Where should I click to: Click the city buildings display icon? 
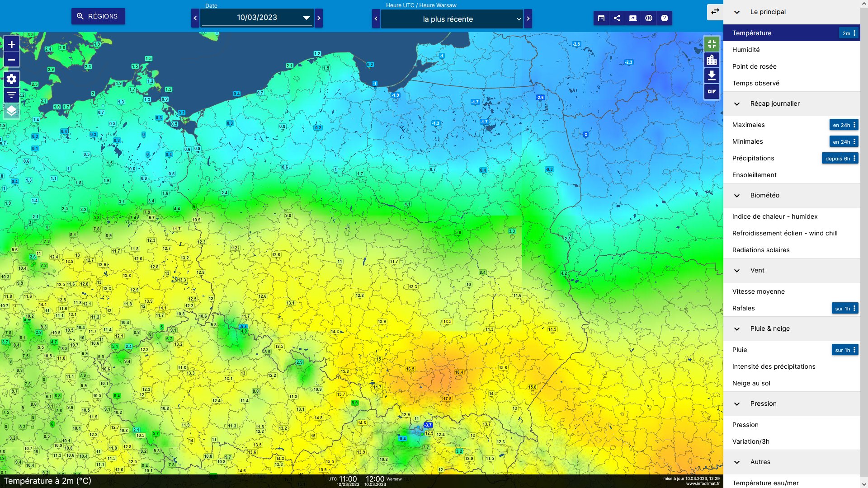pos(712,60)
